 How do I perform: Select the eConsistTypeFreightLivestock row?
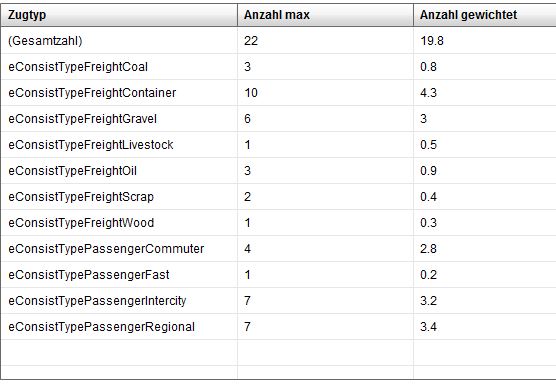pyautogui.click(x=278, y=145)
